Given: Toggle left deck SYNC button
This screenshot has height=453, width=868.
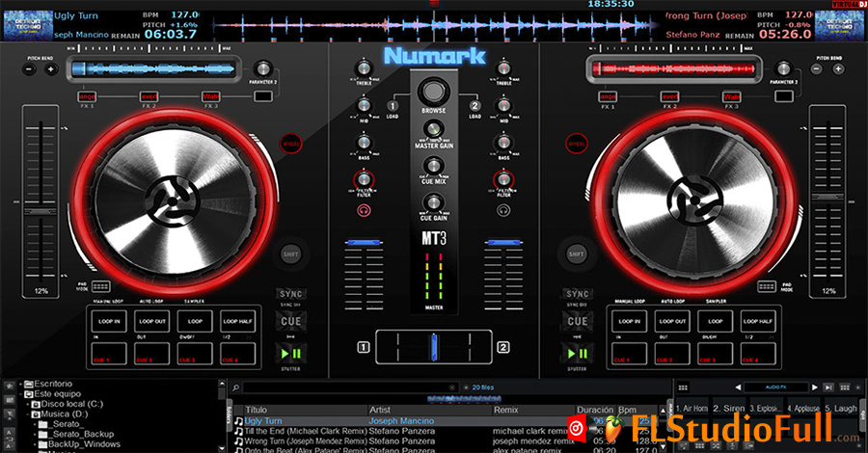Looking at the screenshot, I should [x=290, y=294].
